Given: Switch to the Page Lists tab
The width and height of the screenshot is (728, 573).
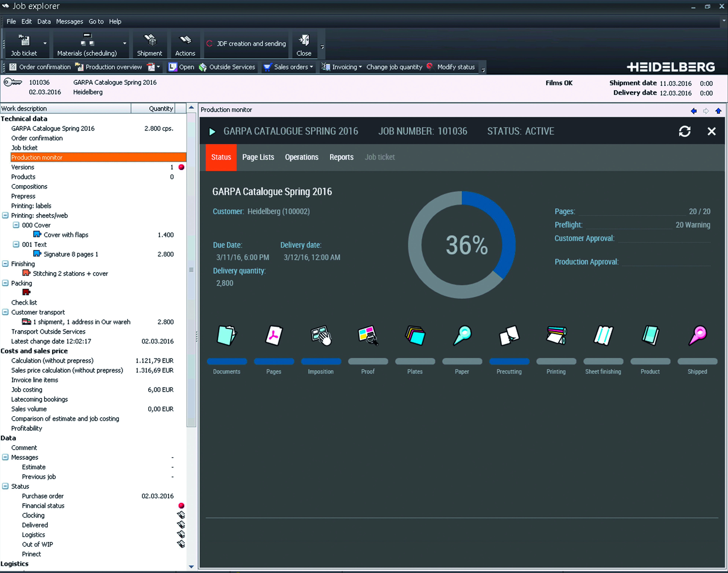Looking at the screenshot, I should pyautogui.click(x=258, y=157).
